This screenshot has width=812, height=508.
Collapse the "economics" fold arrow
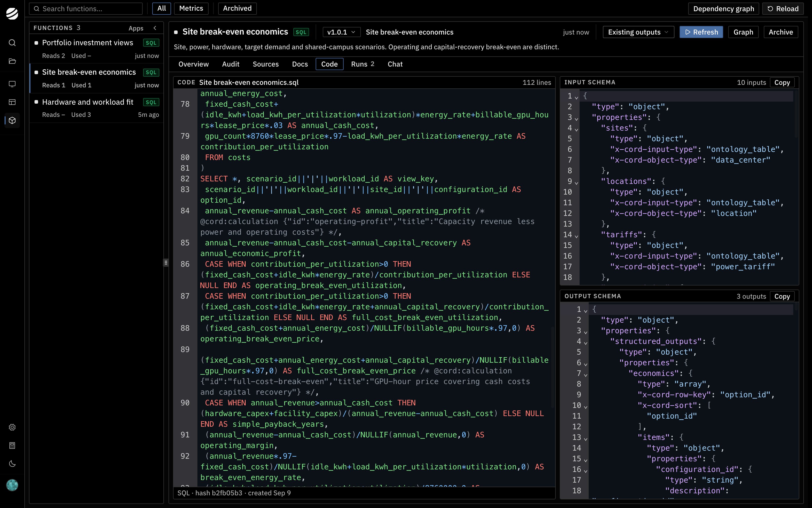pyautogui.click(x=585, y=375)
